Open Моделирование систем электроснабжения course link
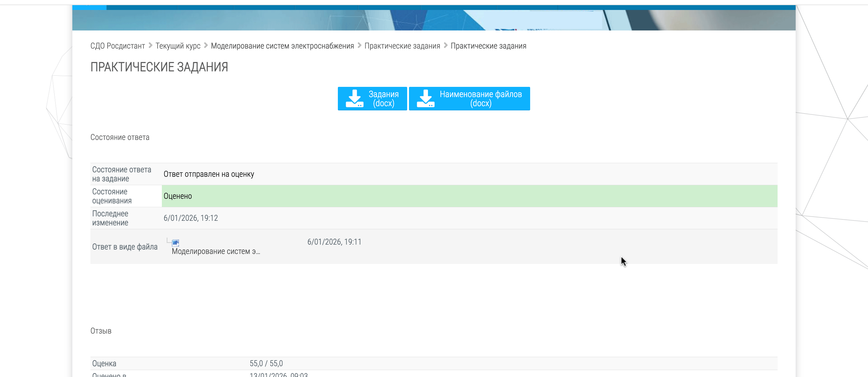 tap(282, 46)
